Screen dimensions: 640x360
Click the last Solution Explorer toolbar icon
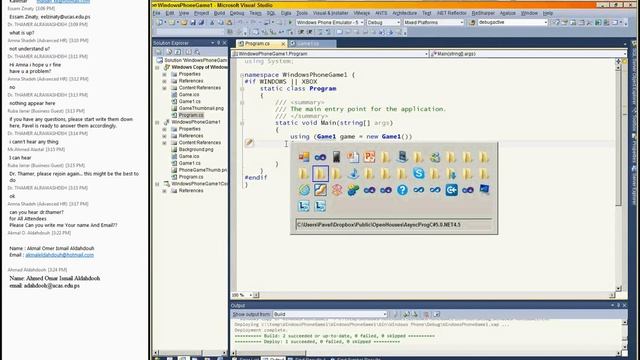pyautogui.click(x=197, y=52)
